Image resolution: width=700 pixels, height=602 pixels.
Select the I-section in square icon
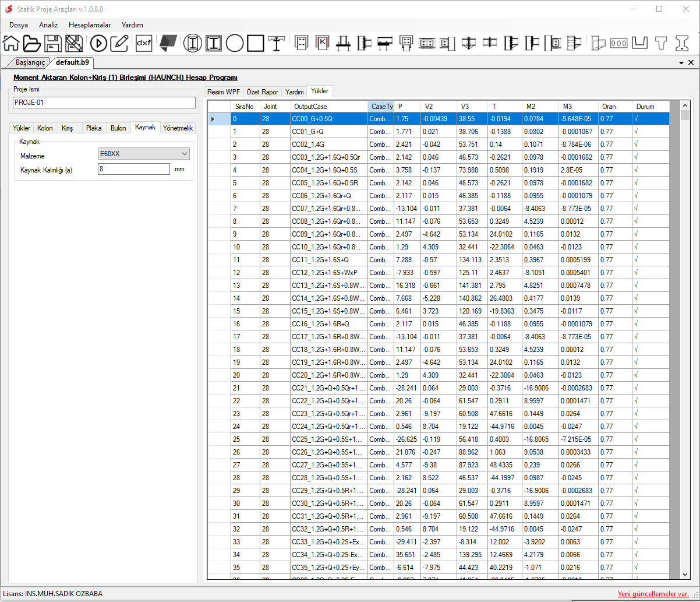click(214, 43)
